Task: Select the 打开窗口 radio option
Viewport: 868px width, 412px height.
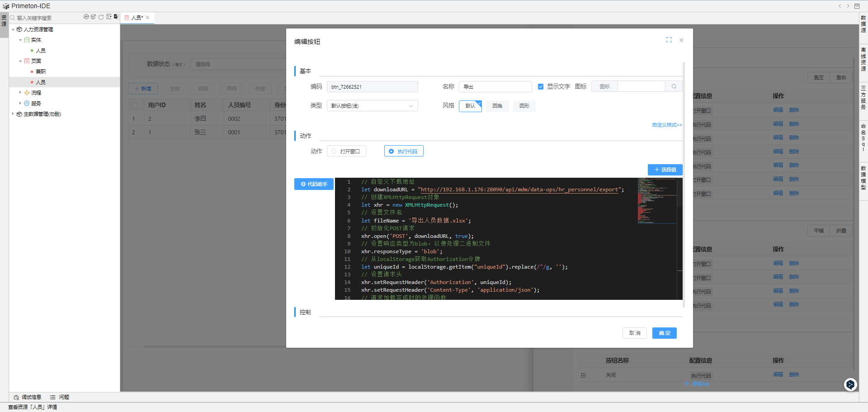Action: [334, 152]
